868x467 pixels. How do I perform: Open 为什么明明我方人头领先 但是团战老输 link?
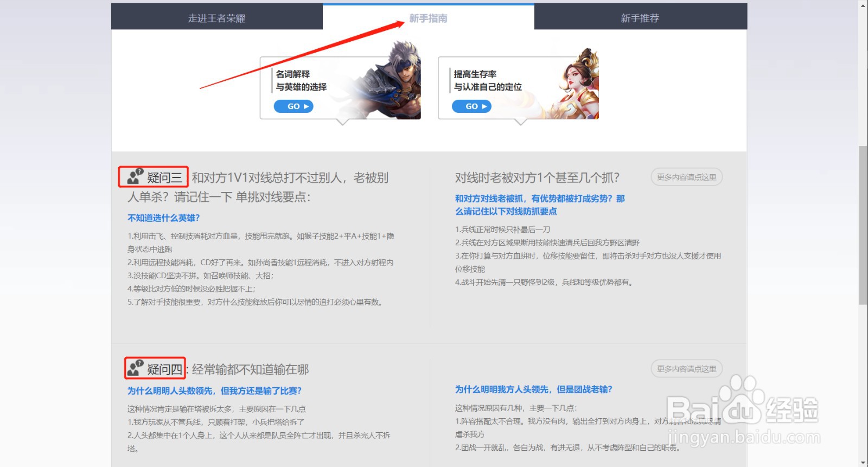(533, 389)
